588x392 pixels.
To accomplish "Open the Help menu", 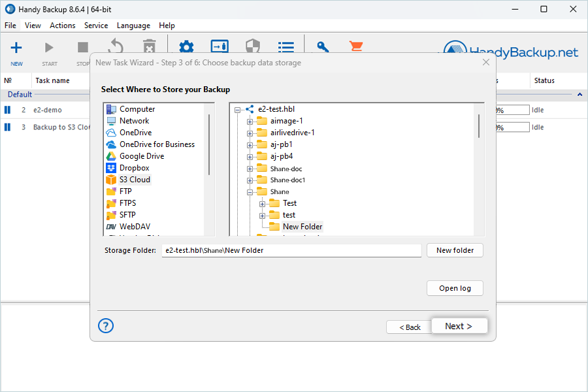I will 167,25.
